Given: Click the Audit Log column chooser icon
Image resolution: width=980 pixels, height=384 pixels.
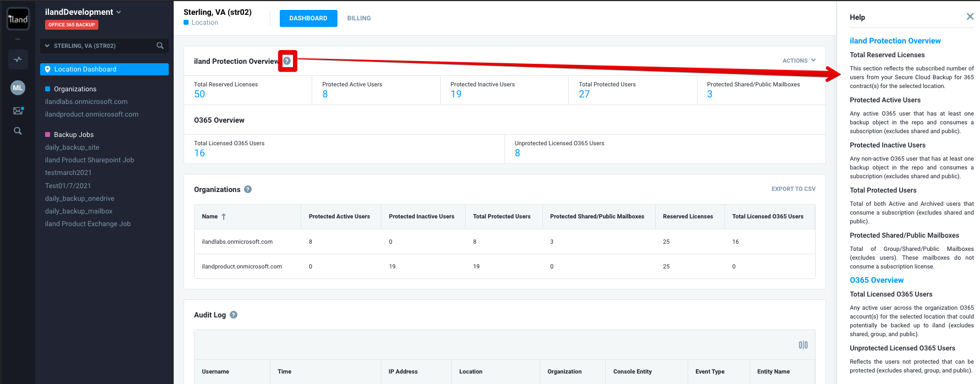Looking at the screenshot, I should (803, 345).
